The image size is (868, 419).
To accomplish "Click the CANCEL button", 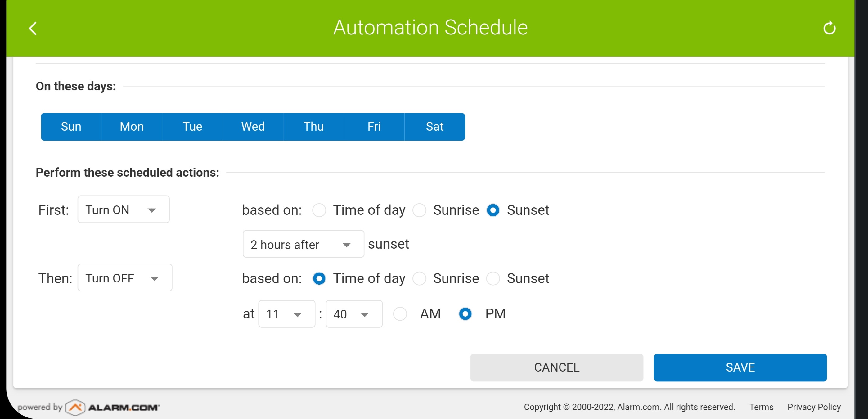I will point(556,367).
